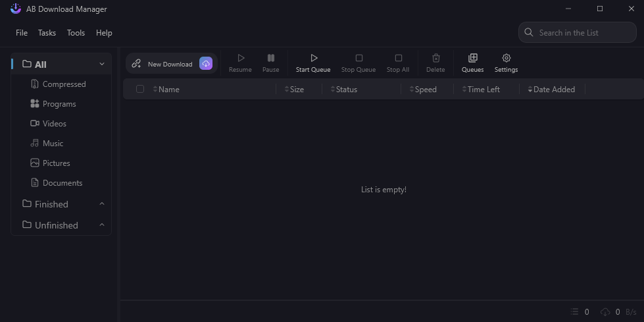The width and height of the screenshot is (644, 322).
Task: Open the File menu
Action: coord(22,33)
